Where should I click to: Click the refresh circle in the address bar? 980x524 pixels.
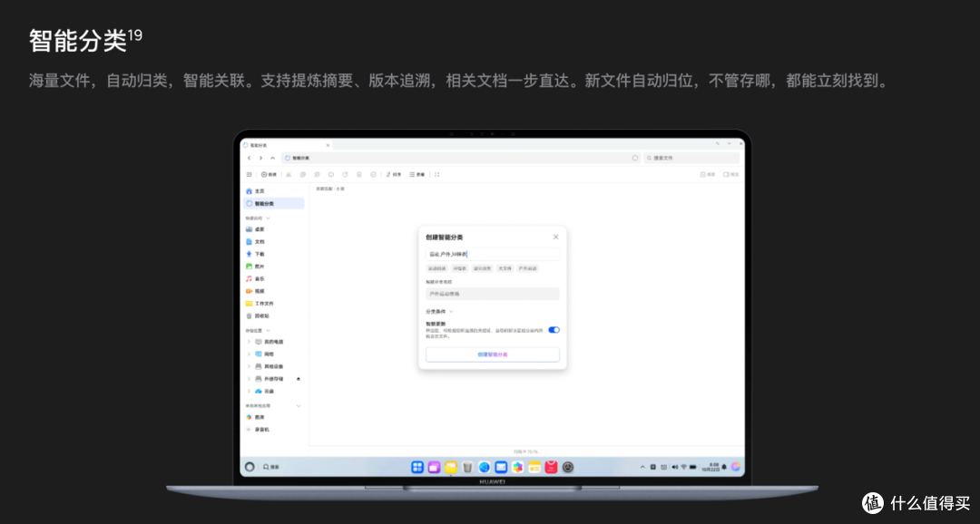coord(635,158)
